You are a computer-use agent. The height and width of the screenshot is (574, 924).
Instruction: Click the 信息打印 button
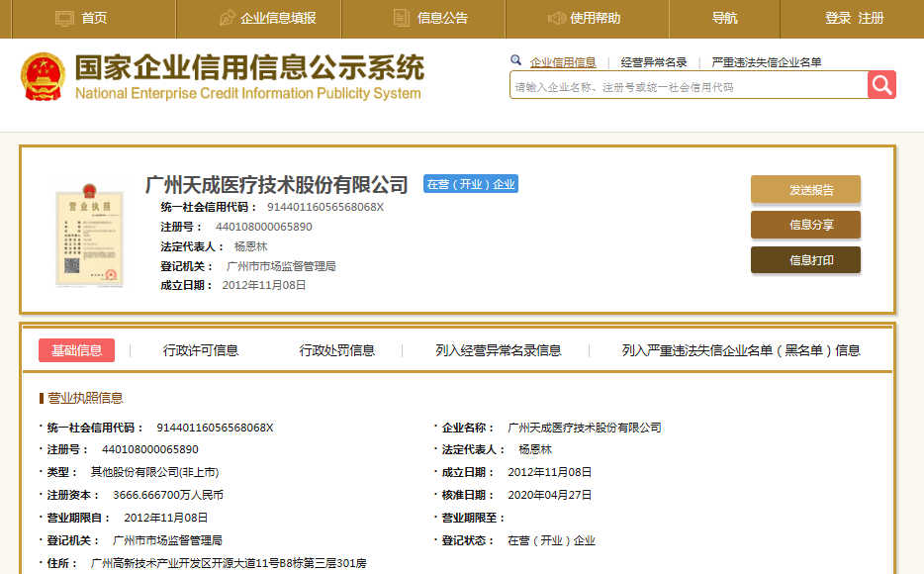pyautogui.click(x=805, y=260)
